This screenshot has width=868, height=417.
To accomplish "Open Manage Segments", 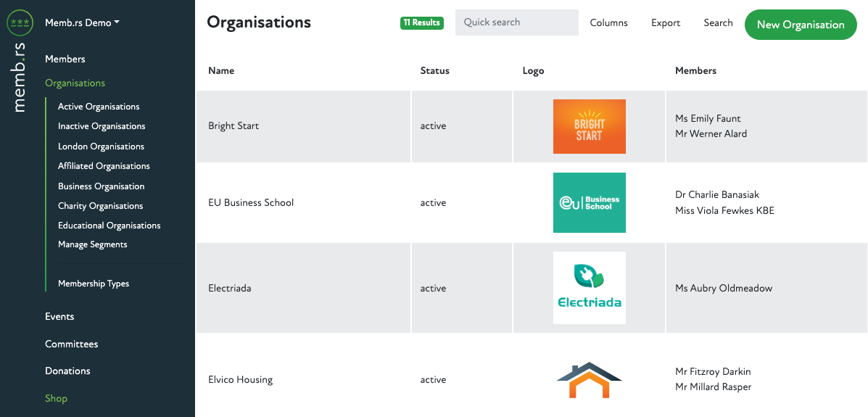I will click(92, 244).
